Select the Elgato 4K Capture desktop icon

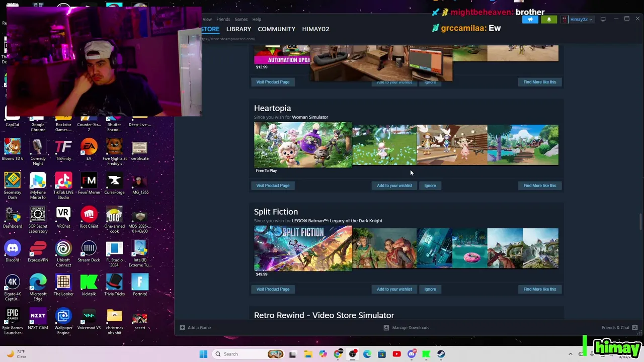pyautogui.click(x=13, y=288)
